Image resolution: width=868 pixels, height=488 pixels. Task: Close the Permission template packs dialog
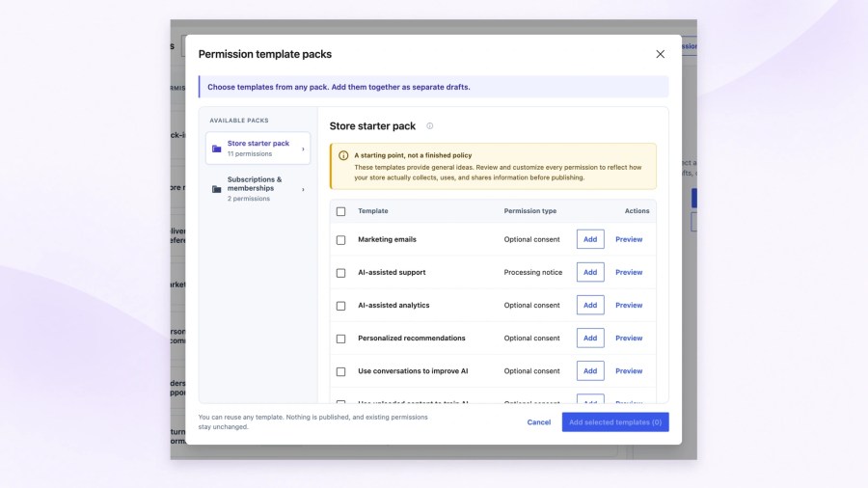660,54
